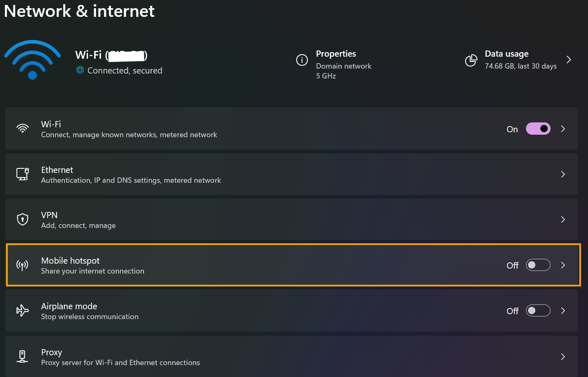This screenshot has height=377, width=588.
Task: Expand Wi-Fi settings with its chevron
Action: click(563, 129)
